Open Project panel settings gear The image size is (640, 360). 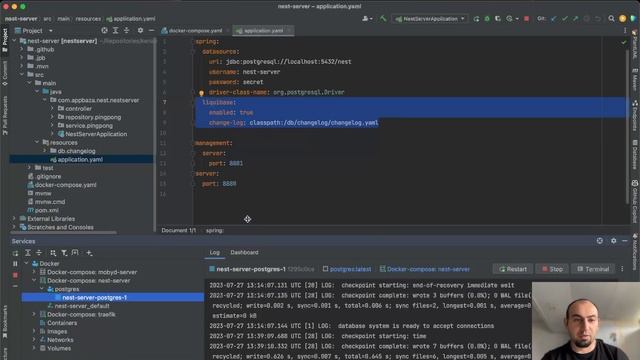[140, 31]
